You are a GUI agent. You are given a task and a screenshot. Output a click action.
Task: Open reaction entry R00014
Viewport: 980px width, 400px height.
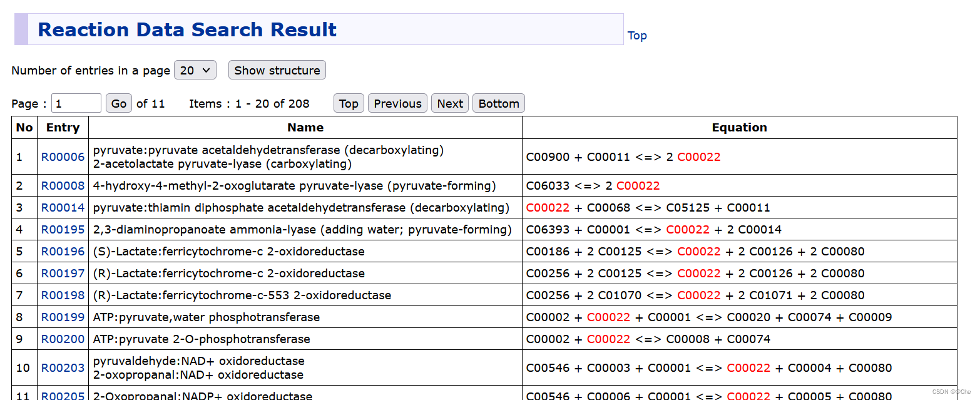tap(63, 208)
